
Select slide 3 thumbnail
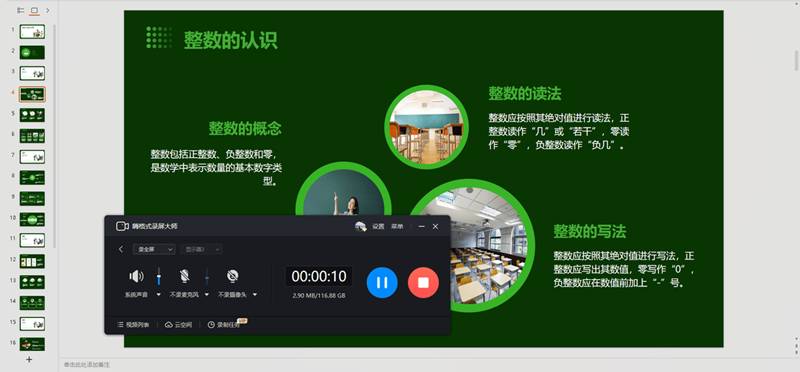click(x=32, y=73)
